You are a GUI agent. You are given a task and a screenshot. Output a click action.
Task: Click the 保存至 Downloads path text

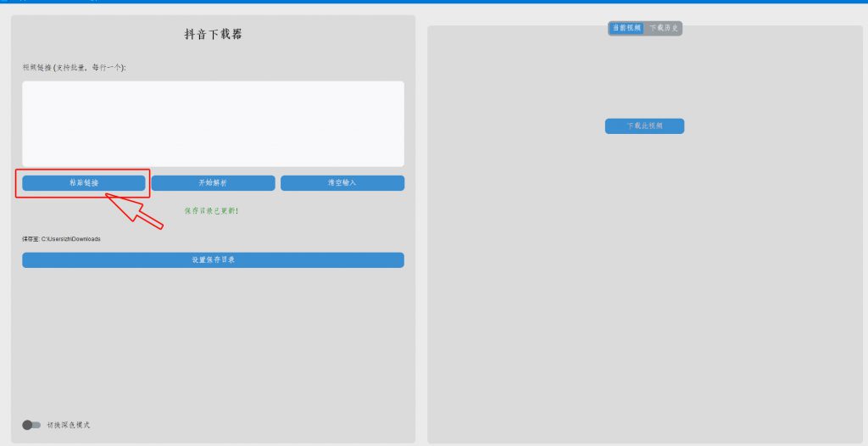(x=61, y=239)
